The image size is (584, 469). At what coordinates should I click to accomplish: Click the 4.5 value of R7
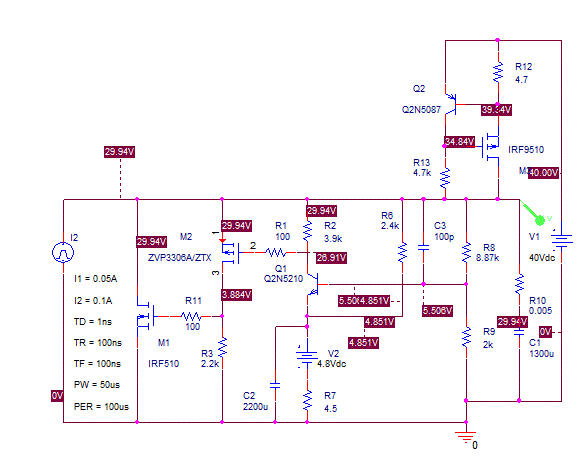(330, 409)
